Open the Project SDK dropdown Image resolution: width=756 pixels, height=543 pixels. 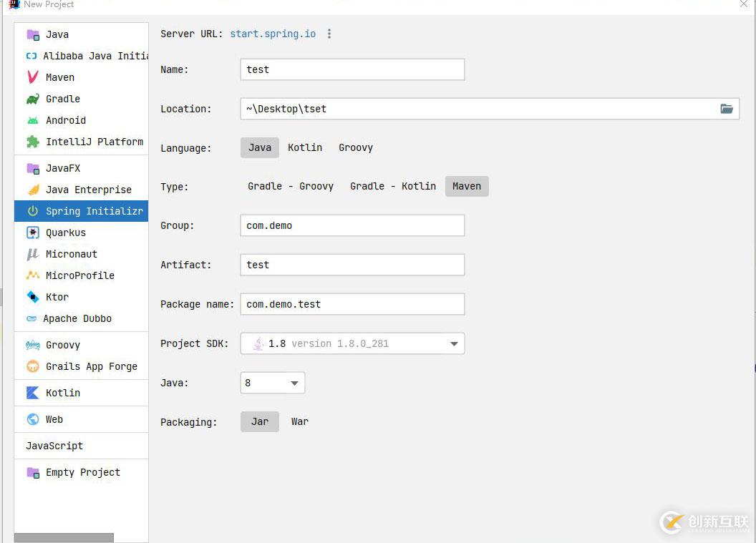tap(352, 343)
